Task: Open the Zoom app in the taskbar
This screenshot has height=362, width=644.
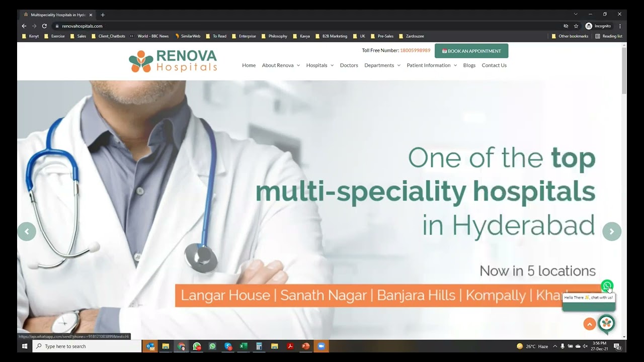Action: 320,346
